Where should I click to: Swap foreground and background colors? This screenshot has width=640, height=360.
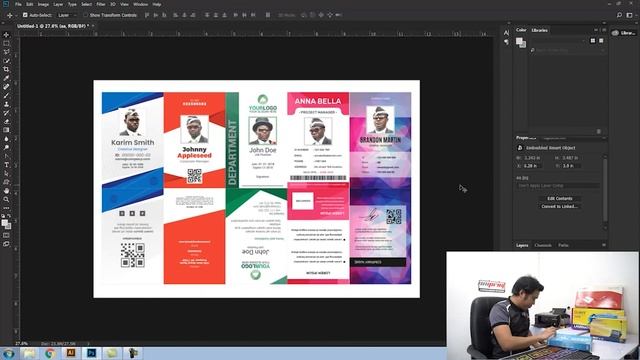pyautogui.click(x=9, y=216)
